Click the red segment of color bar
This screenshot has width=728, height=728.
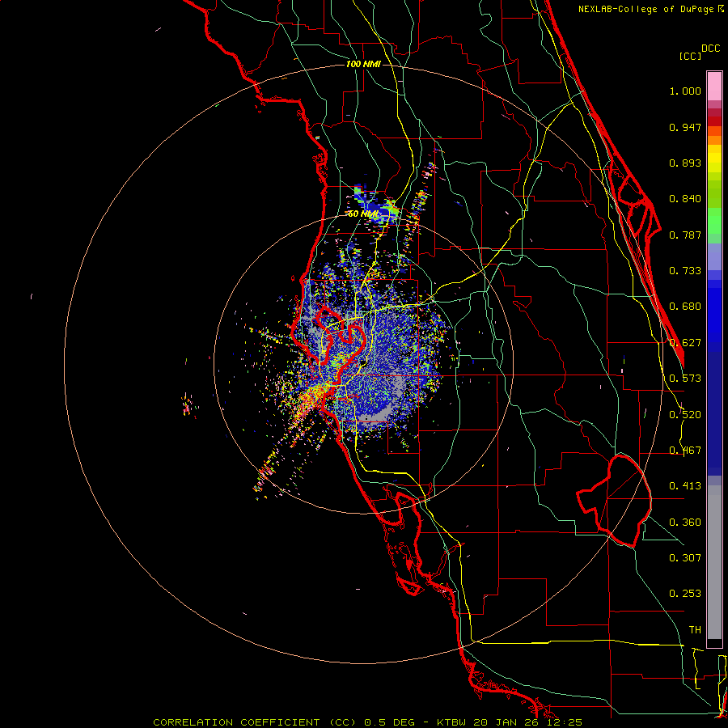coord(714,121)
